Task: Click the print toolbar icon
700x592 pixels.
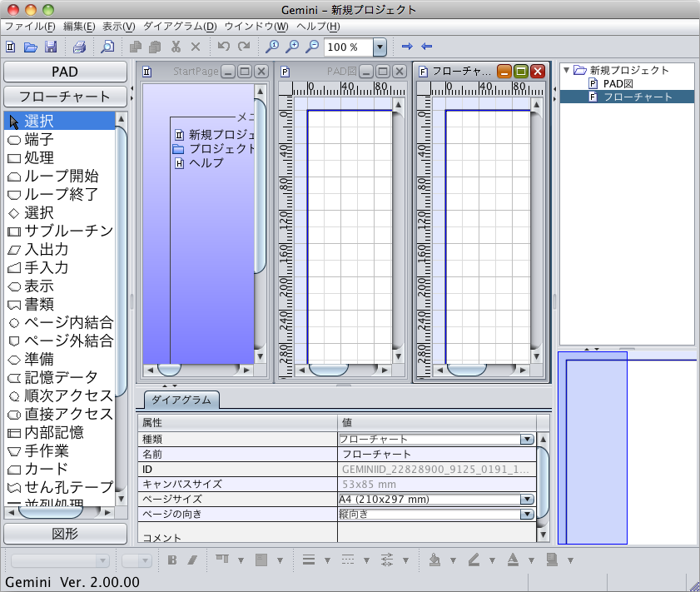Action: [79, 47]
